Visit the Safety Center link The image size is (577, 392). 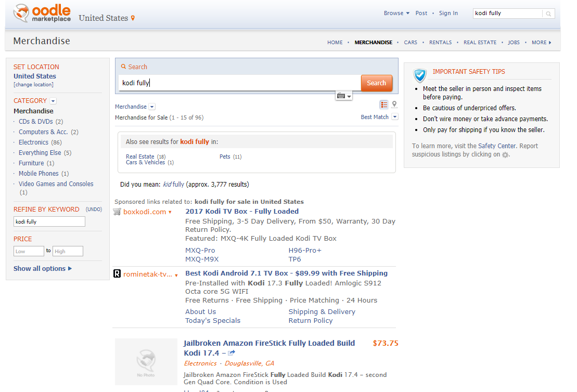point(497,146)
